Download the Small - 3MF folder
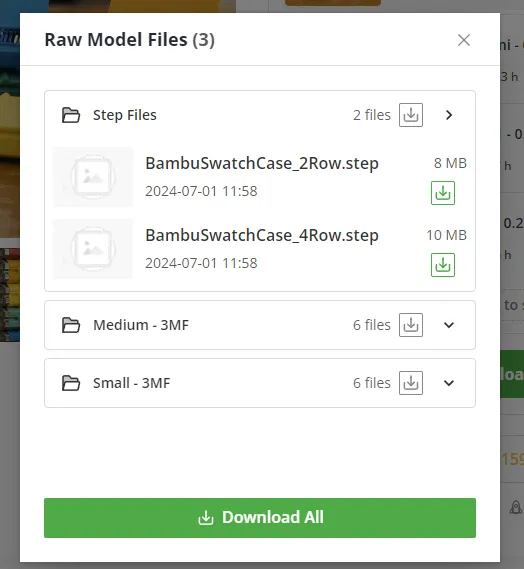Image resolution: width=524 pixels, height=569 pixels. coord(411,383)
